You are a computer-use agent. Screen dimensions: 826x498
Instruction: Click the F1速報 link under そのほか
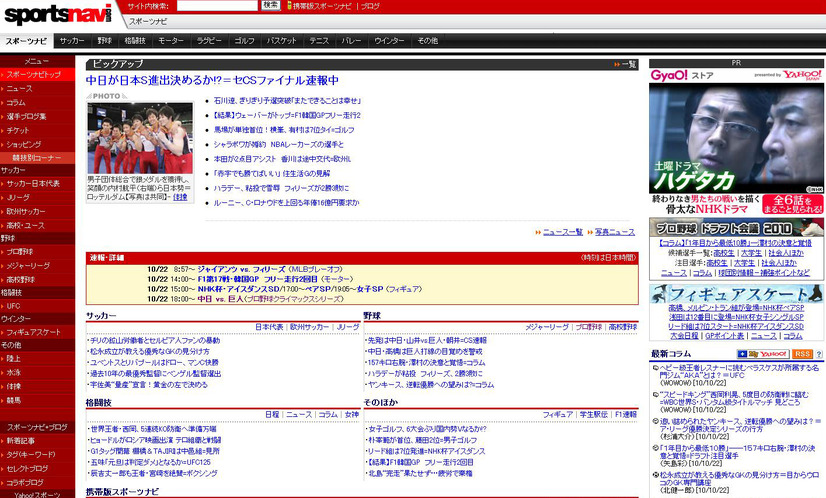626,415
